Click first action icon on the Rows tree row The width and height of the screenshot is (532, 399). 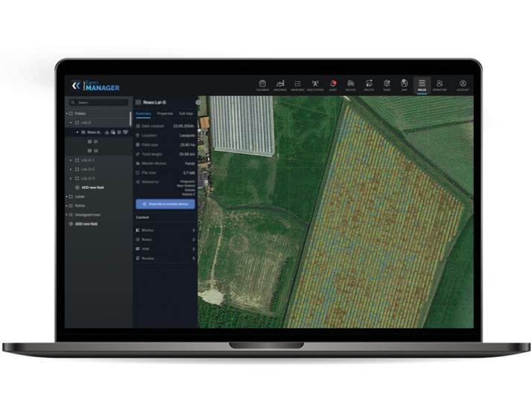[x=107, y=133]
